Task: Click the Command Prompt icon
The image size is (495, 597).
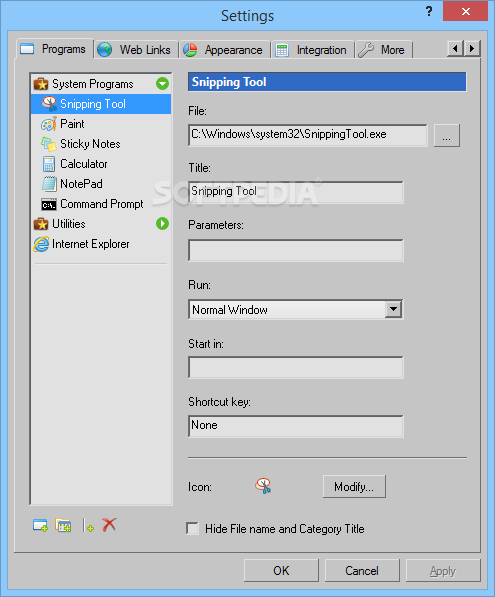Action: (49, 204)
